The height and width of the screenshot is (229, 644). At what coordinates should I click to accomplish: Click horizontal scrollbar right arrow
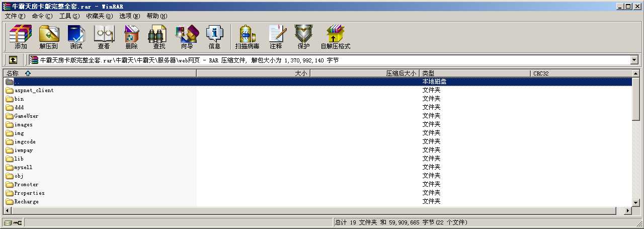click(627, 210)
